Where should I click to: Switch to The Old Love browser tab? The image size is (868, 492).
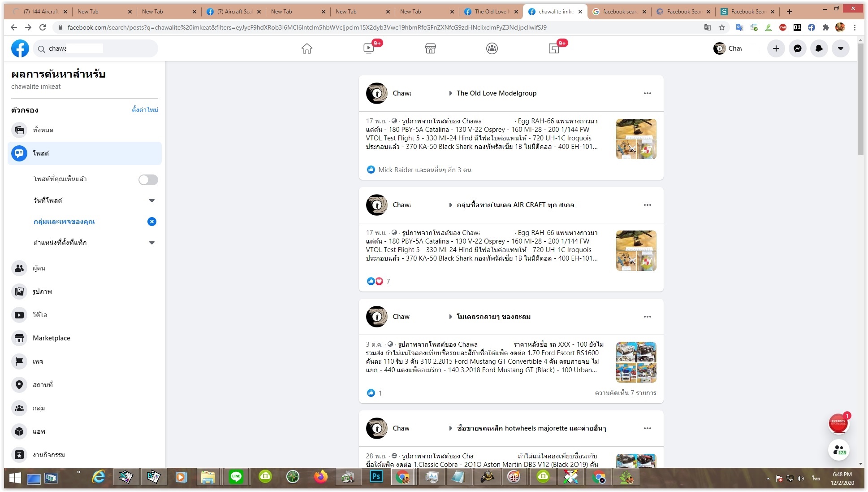coord(490,12)
